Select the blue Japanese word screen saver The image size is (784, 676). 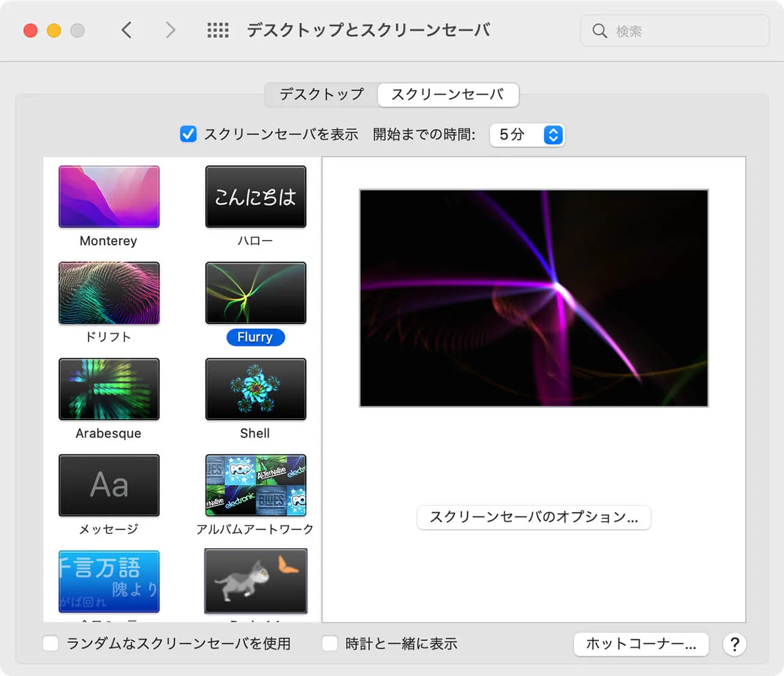(109, 581)
